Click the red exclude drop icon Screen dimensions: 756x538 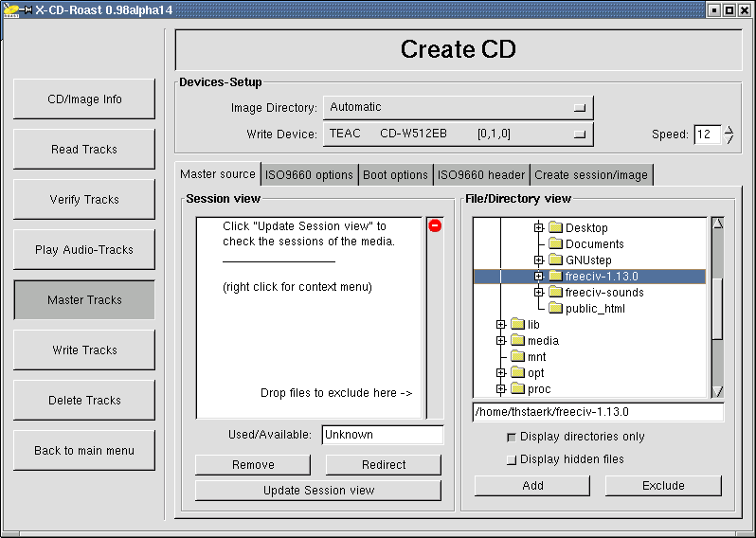pos(435,225)
